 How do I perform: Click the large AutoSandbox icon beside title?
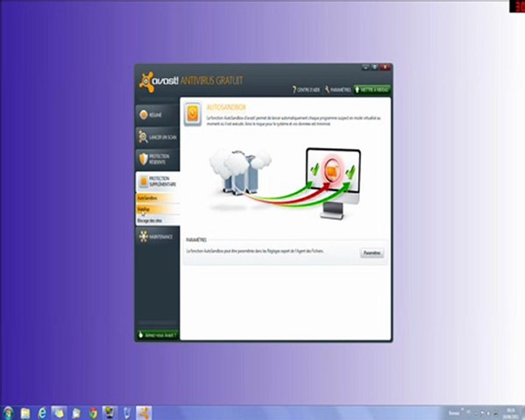click(x=192, y=114)
